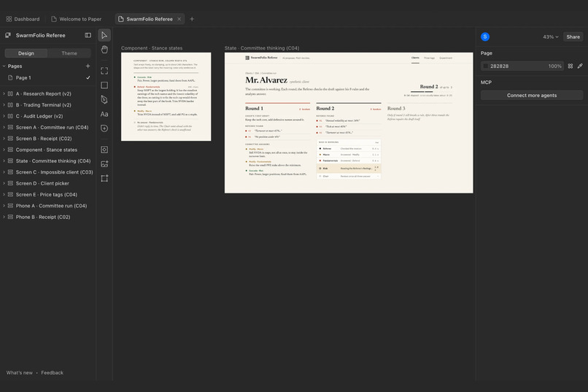Image resolution: width=588 pixels, height=392 pixels.
Task: Click the image generate tool
Action: [x=104, y=164]
